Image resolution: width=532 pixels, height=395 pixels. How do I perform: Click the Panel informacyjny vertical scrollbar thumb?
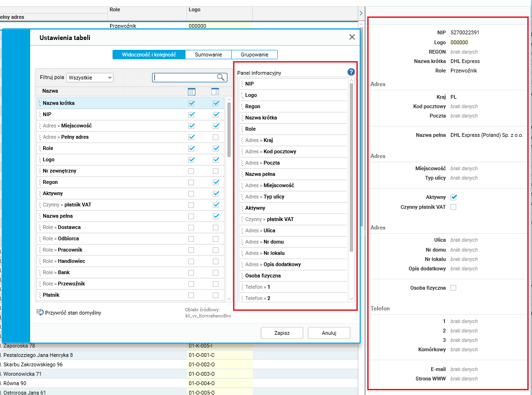point(352,167)
